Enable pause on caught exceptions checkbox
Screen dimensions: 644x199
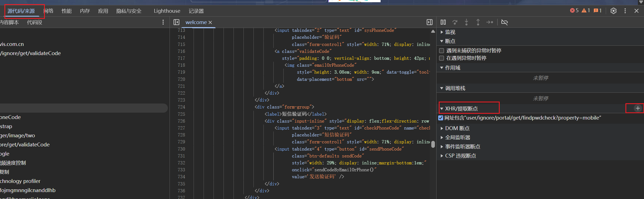click(x=442, y=58)
